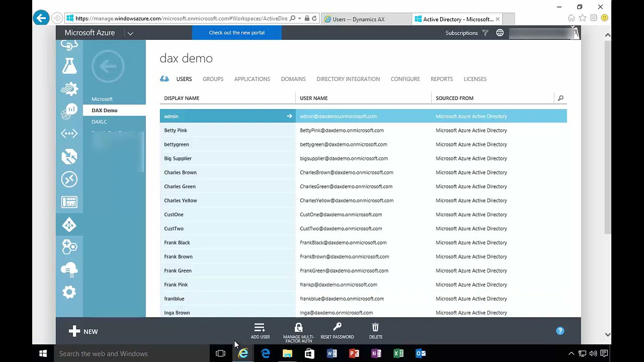Sort by SOURCED FROM column header
Image resolution: width=644 pixels, height=362 pixels.
[x=454, y=98]
